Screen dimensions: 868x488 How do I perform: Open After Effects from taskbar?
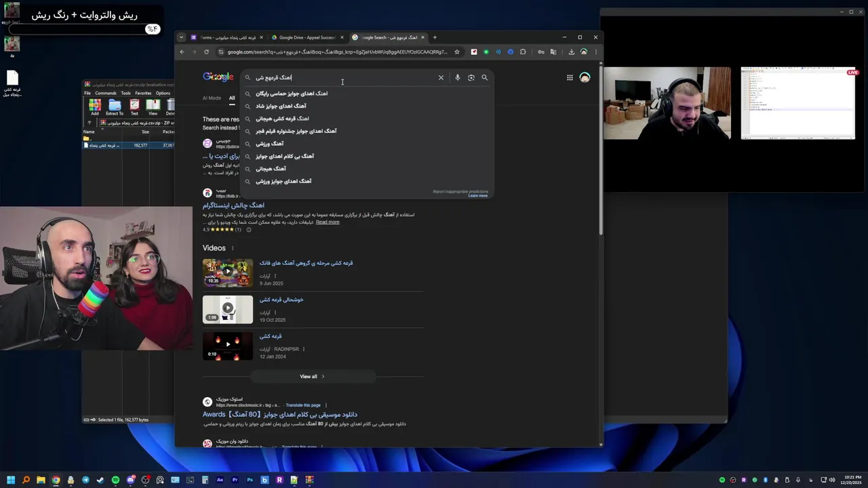(220, 480)
